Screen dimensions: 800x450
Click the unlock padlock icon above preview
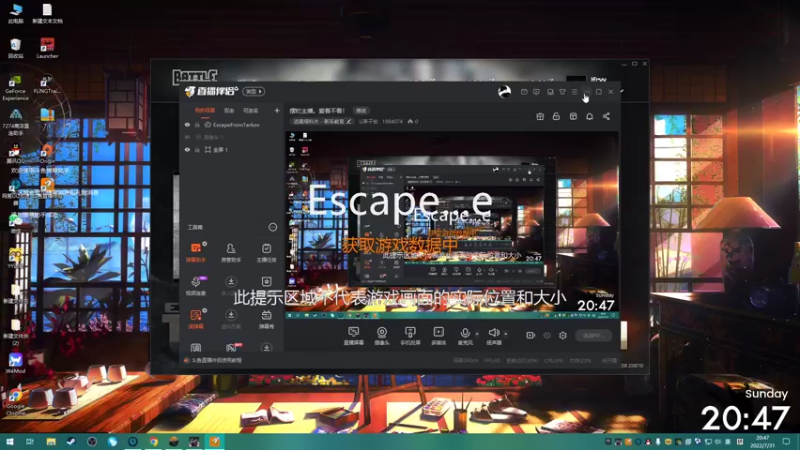point(557,116)
